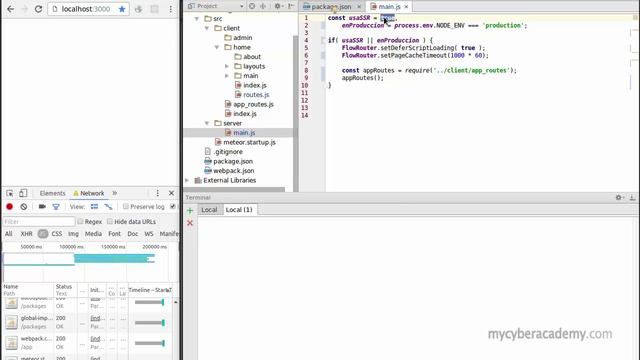Viewport: 640px width, 360px height.
Task: Clear the network log
Action: 24,207
